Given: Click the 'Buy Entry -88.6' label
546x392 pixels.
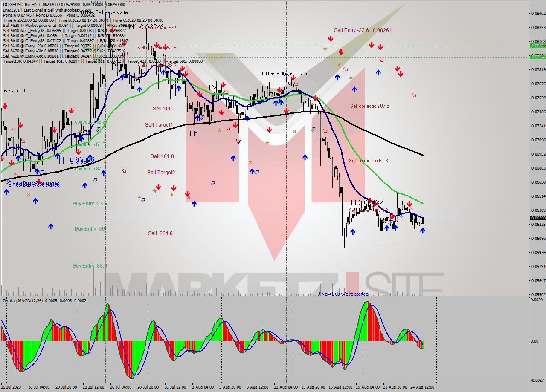Looking at the screenshot, I should coord(90,265).
